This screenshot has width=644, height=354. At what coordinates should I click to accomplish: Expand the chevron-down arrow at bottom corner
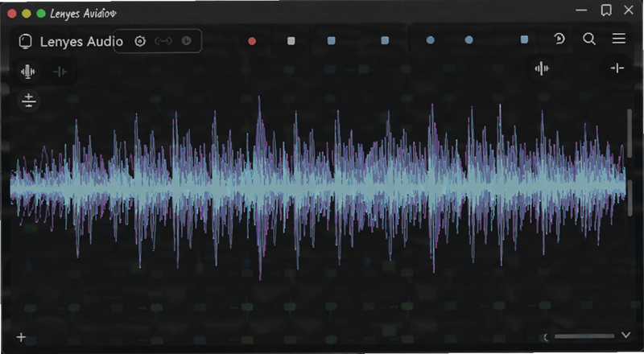625,335
